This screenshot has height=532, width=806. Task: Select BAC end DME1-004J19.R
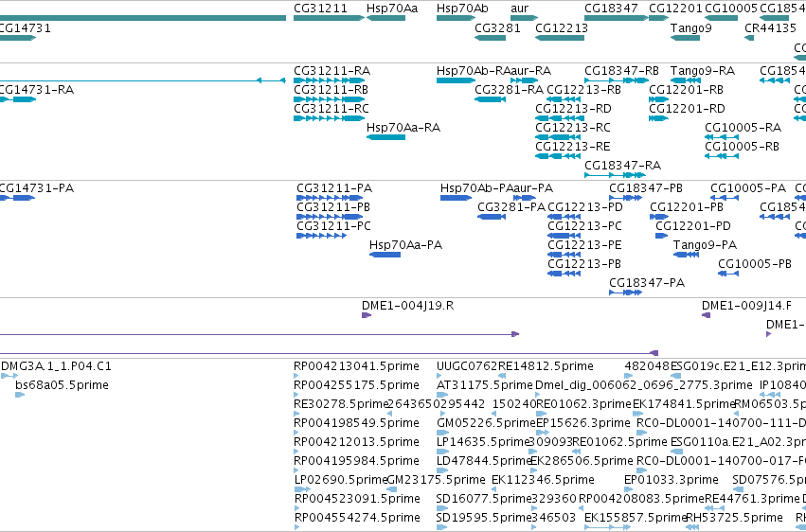pyautogui.click(x=366, y=315)
